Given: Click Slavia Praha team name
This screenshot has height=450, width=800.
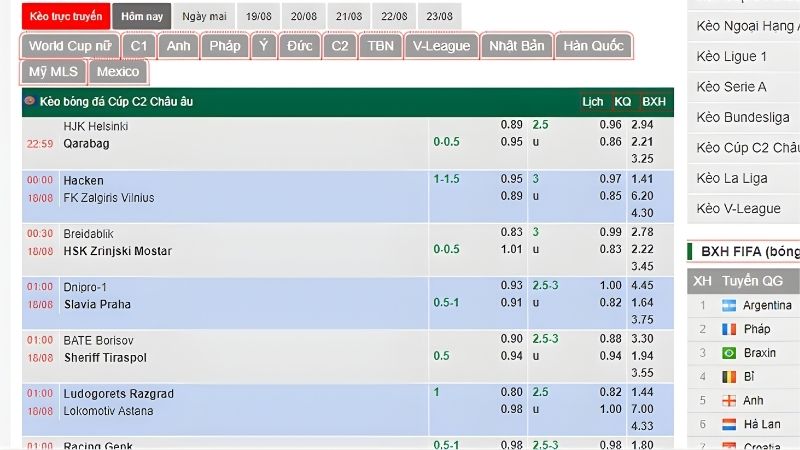Looking at the screenshot, I should [97, 304].
